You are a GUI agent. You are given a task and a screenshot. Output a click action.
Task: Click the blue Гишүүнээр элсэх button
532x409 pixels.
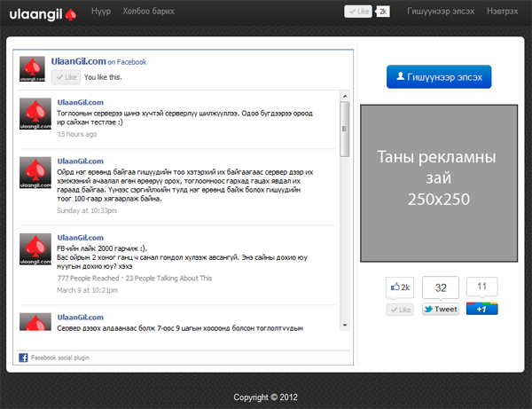tap(439, 76)
